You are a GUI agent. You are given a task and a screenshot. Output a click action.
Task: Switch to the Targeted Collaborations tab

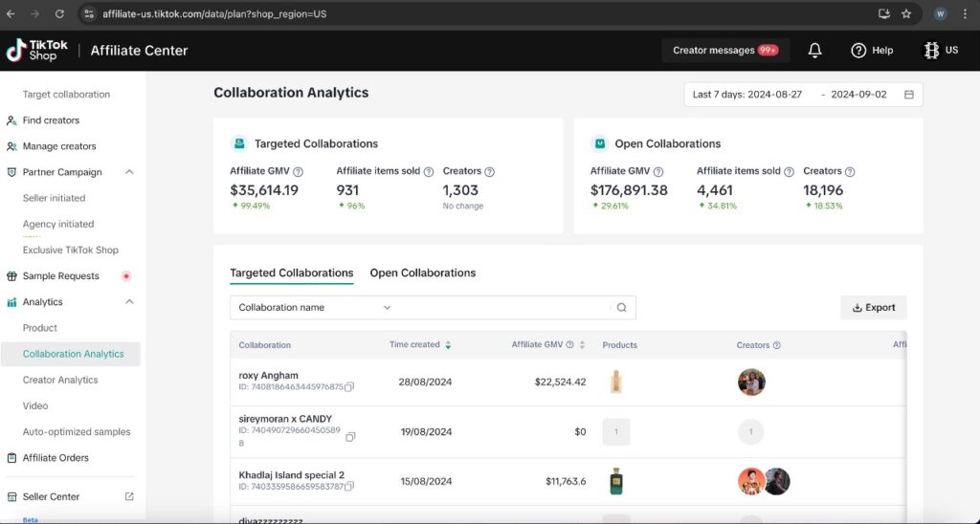[x=291, y=273]
